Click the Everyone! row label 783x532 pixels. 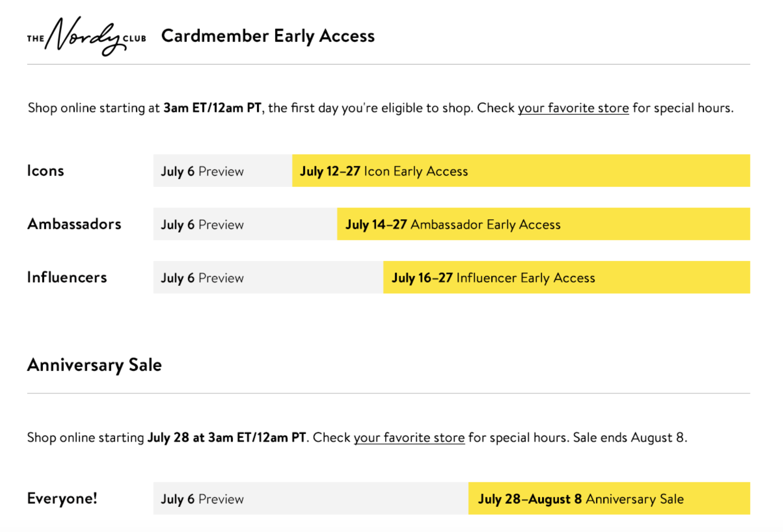tap(62, 499)
